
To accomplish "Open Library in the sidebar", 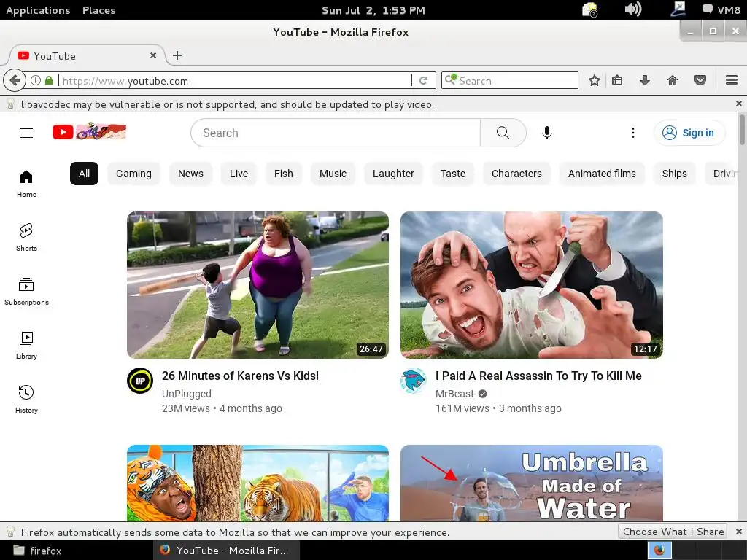I will (x=26, y=346).
